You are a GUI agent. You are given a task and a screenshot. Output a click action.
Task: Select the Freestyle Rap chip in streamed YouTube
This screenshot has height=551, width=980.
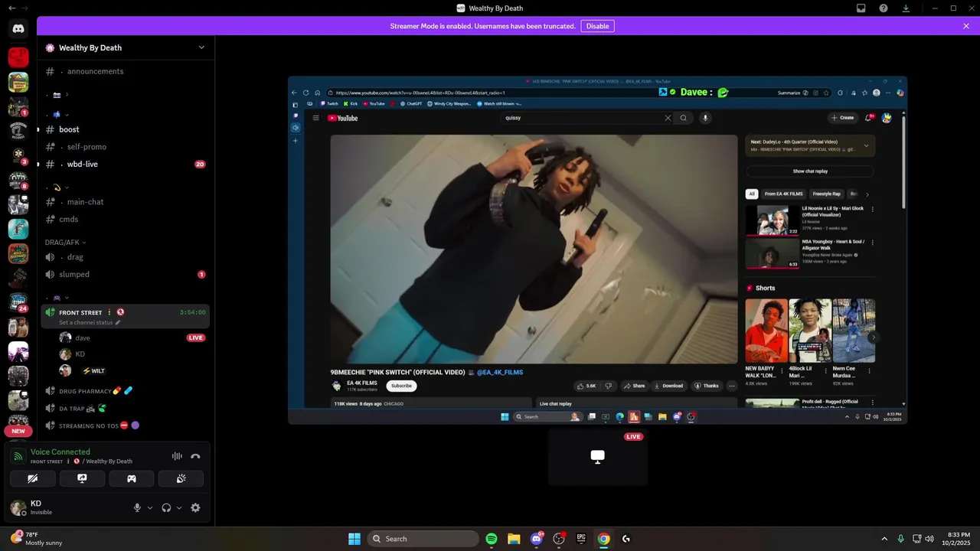click(826, 194)
